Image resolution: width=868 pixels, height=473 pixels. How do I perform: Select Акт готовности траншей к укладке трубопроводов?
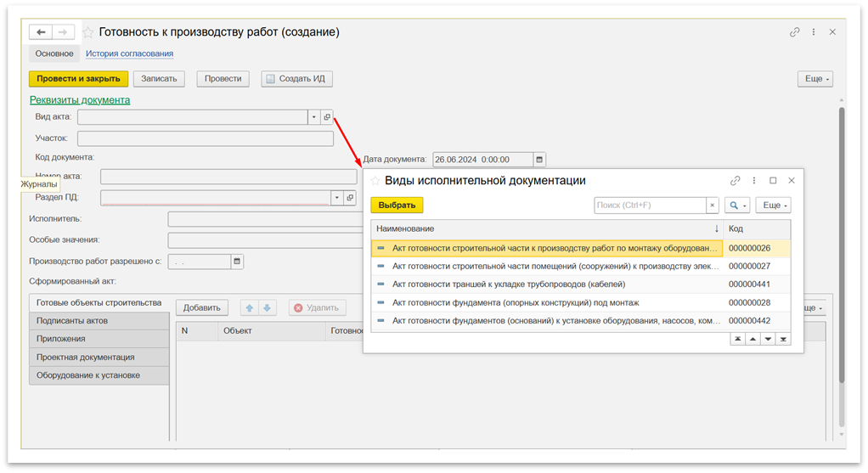509,284
